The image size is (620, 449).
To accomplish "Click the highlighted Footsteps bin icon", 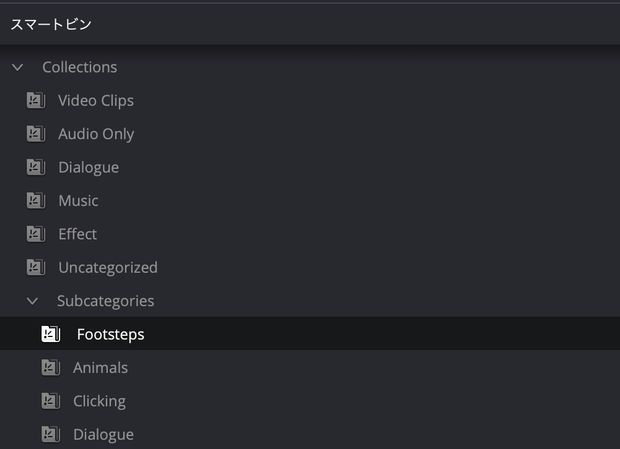I will (51, 334).
